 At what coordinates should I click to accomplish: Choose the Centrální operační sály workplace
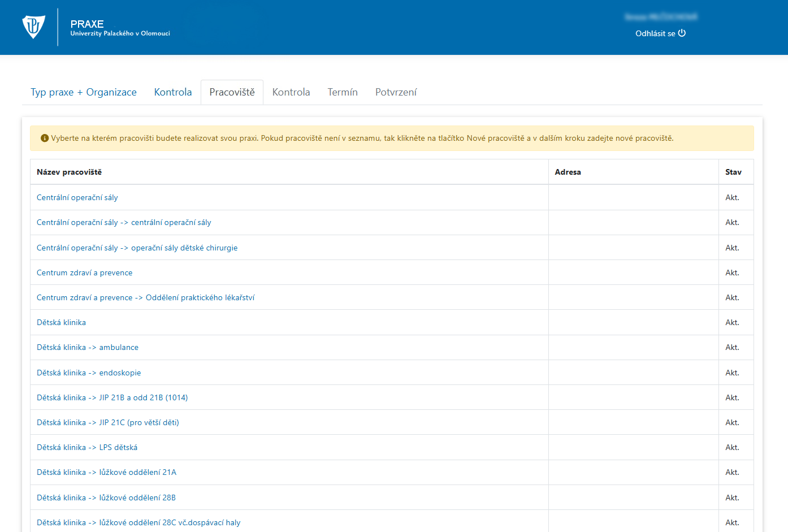pyautogui.click(x=77, y=198)
